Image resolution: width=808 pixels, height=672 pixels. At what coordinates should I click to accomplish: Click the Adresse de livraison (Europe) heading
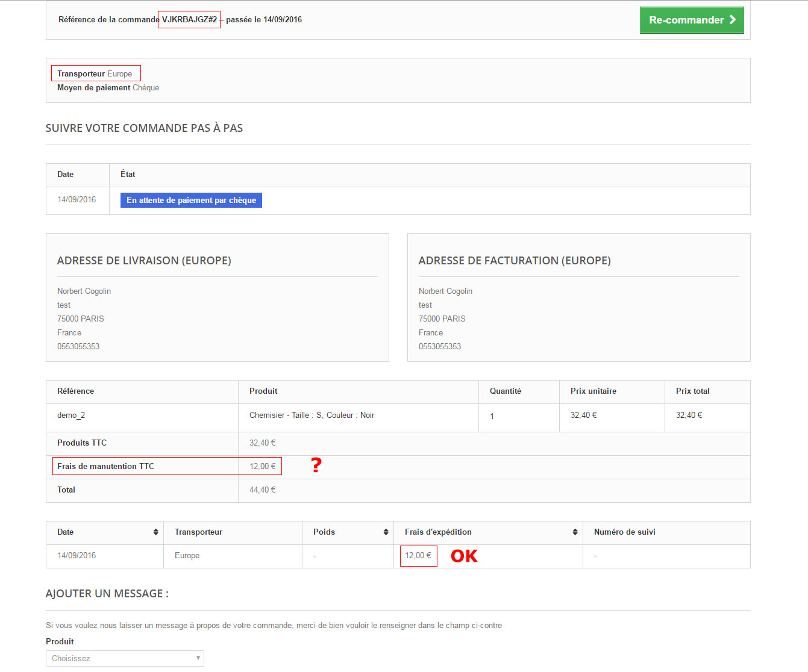[x=144, y=261]
